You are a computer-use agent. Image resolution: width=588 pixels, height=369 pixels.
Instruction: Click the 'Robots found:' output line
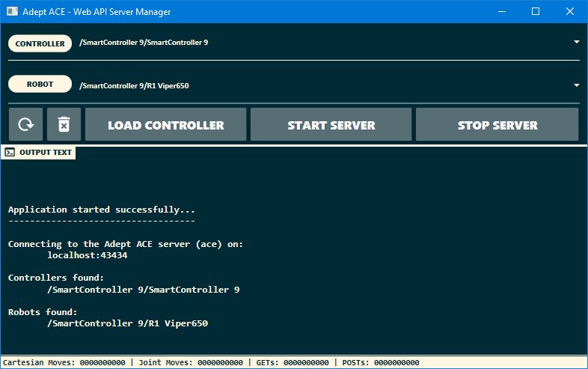click(43, 312)
